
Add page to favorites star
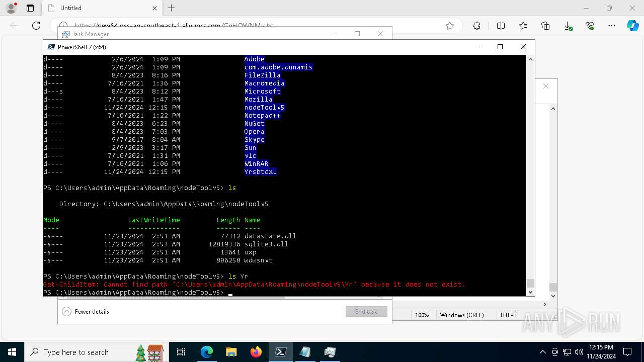coord(450,26)
